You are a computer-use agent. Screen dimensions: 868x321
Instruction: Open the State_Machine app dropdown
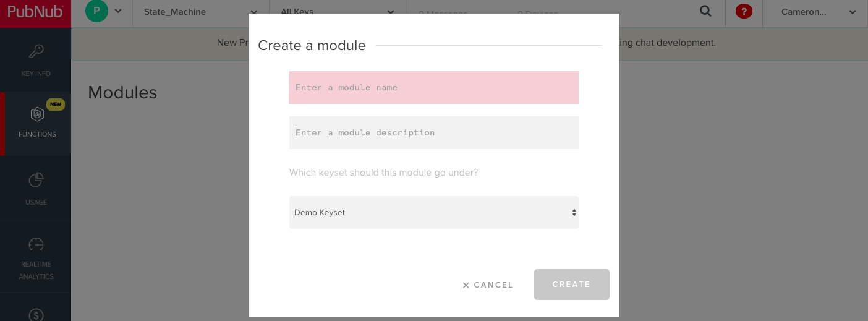click(x=201, y=12)
